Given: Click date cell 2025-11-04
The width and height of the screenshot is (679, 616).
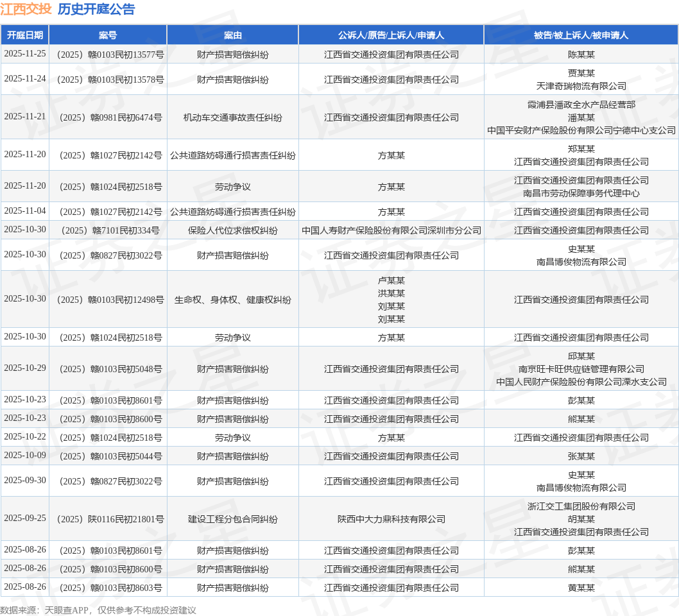Looking at the screenshot, I should (24, 211).
